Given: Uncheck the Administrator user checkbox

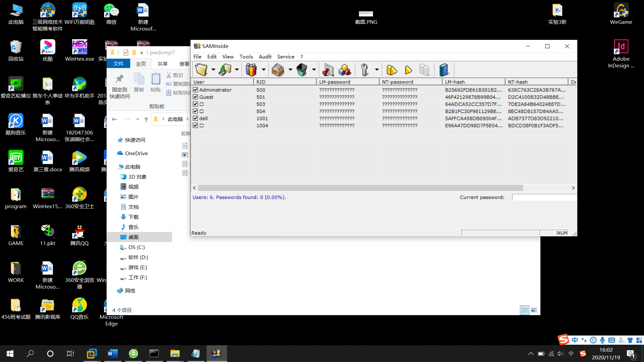Looking at the screenshot, I should tap(196, 90).
